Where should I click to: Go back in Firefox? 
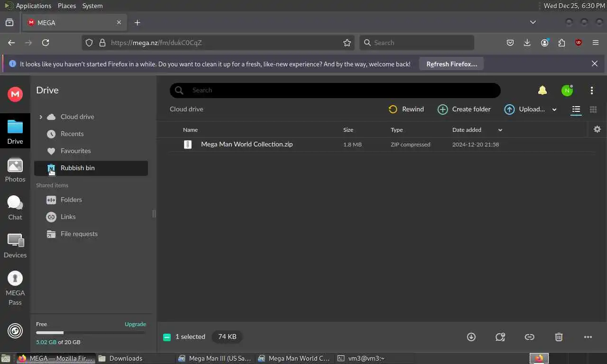[x=11, y=43]
